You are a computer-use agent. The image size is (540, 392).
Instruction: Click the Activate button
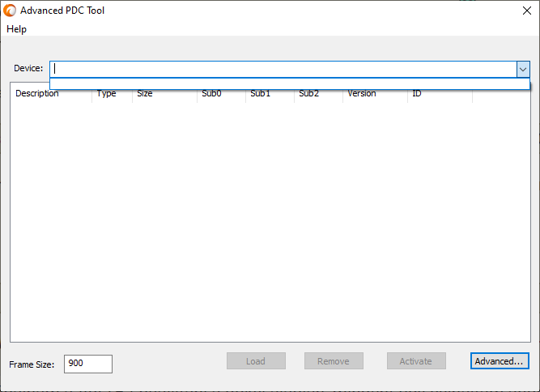coord(416,361)
